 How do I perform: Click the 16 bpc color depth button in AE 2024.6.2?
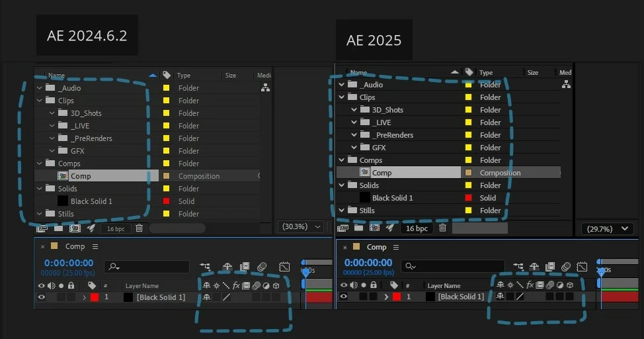[x=116, y=228]
